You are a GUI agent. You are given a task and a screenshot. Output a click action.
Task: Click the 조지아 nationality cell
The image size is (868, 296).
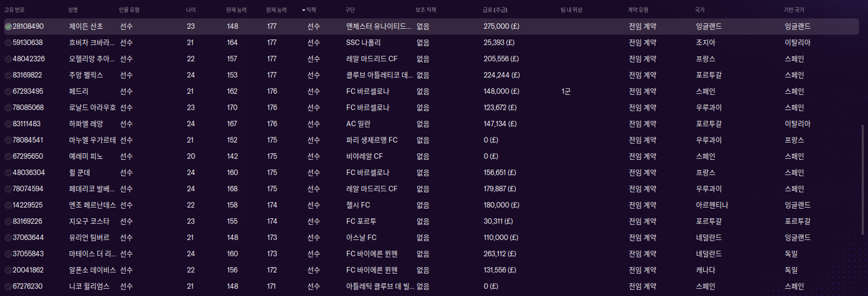tap(705, 42)
